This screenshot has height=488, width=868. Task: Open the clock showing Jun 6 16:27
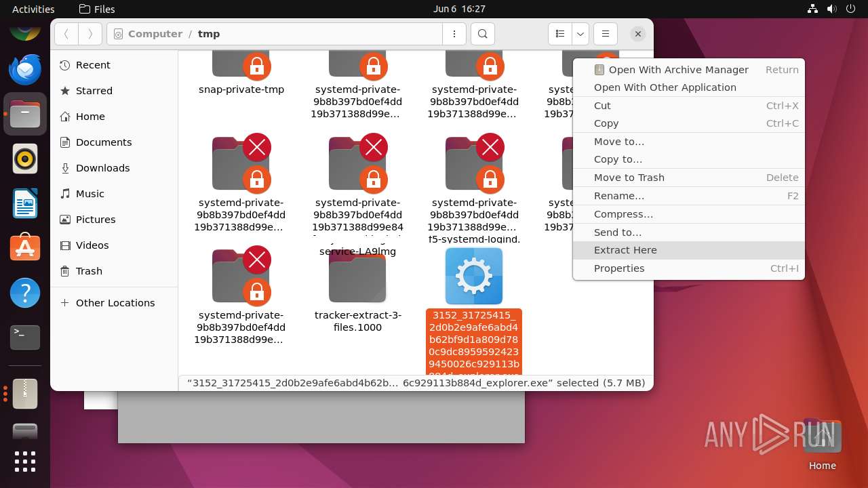click(x=459, y=9)
